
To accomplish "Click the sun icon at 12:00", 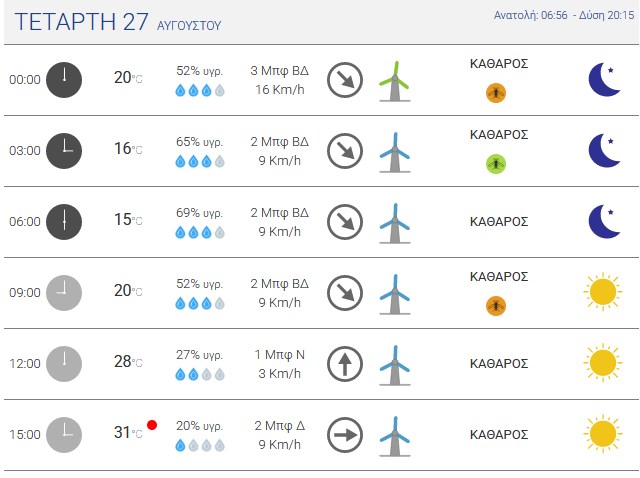I will click(x=603, y=363).
